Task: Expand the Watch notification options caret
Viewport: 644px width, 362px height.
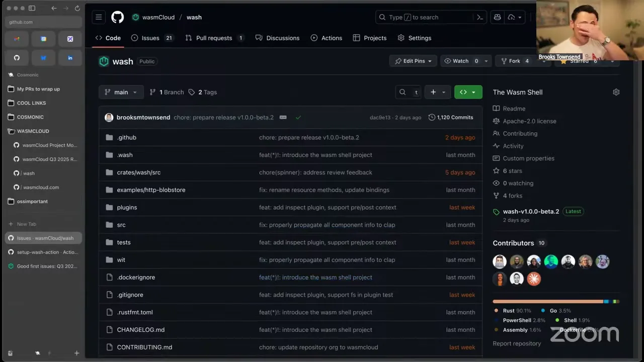Action: pos(486,61)
